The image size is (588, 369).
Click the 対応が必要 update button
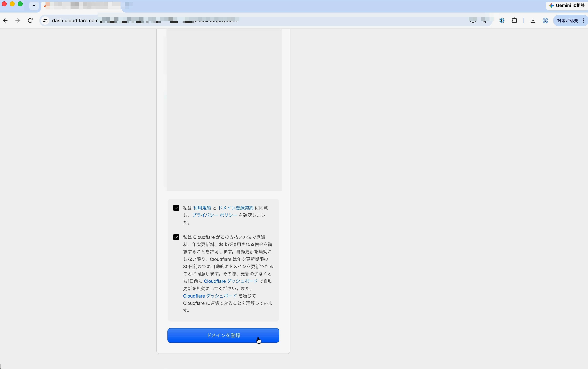point(567,21)
